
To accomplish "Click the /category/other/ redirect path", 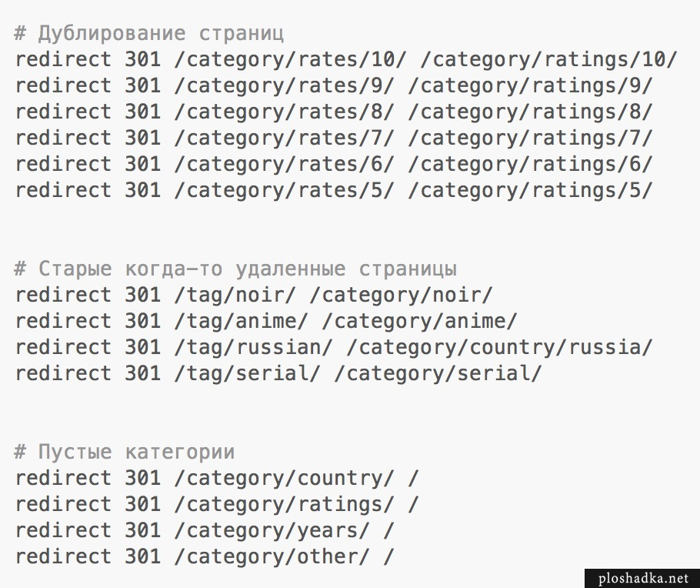I will [x=272, y=557].
